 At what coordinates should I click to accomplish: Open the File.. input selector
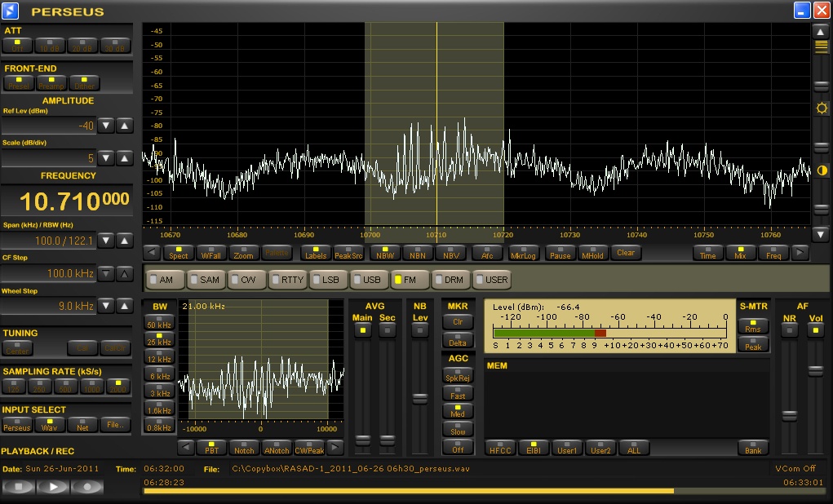click(x=114, y=424)
